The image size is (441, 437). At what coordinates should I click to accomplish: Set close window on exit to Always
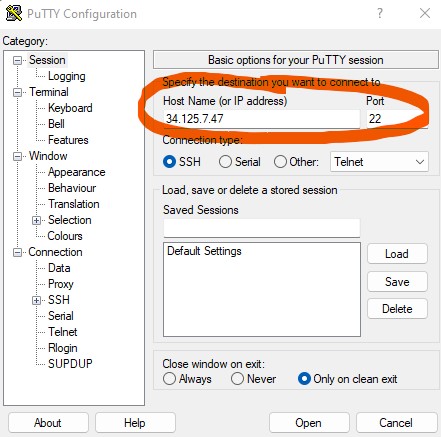[x=169, y=379]
